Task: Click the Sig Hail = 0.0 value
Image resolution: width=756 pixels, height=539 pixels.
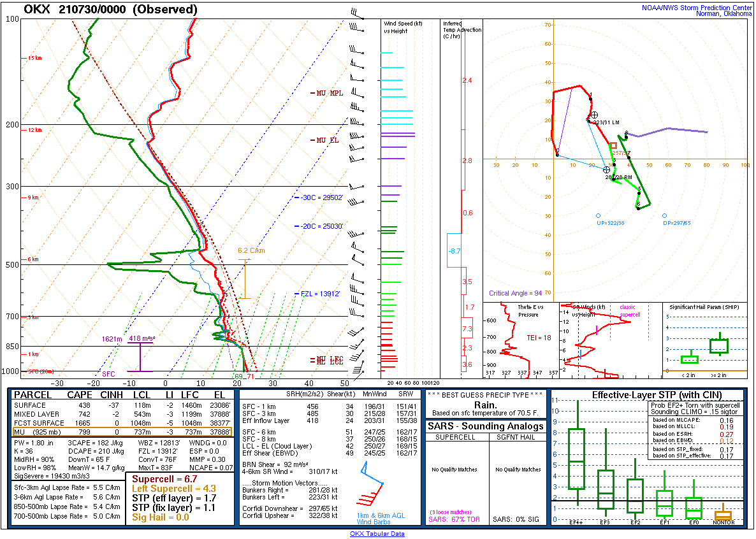Action: pos(161,517)
